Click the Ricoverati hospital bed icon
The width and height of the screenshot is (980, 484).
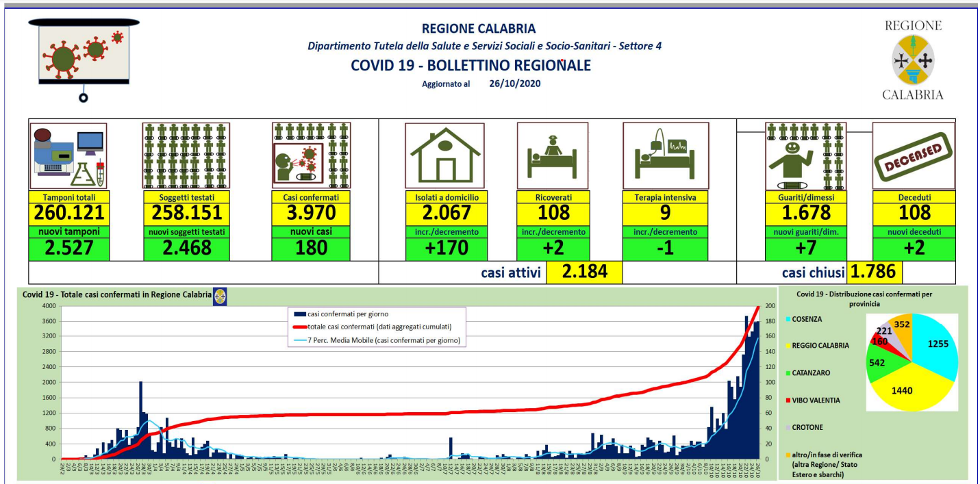[x=552, y=156]
